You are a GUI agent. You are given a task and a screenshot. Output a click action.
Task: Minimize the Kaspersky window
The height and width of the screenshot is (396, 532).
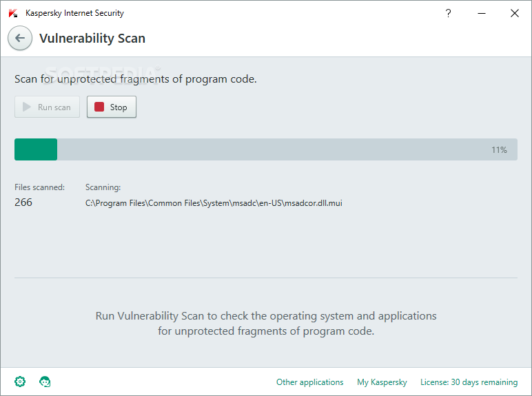tap(482, 13)
